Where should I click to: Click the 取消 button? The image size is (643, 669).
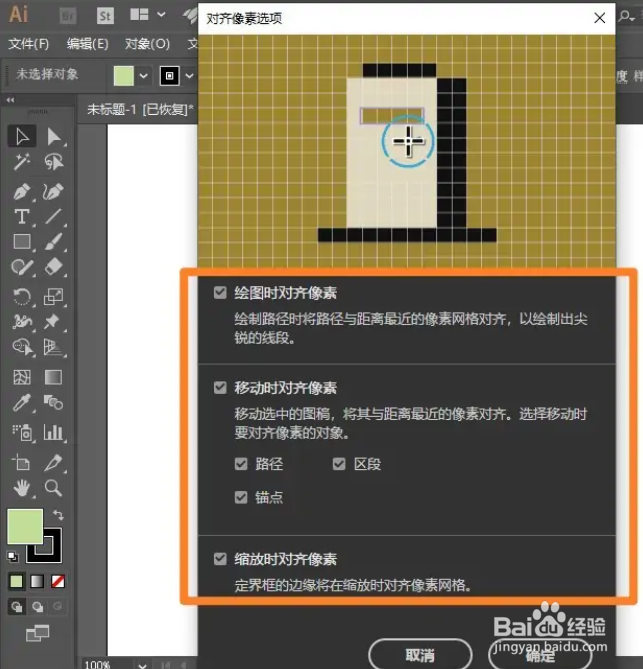(420, 654)
